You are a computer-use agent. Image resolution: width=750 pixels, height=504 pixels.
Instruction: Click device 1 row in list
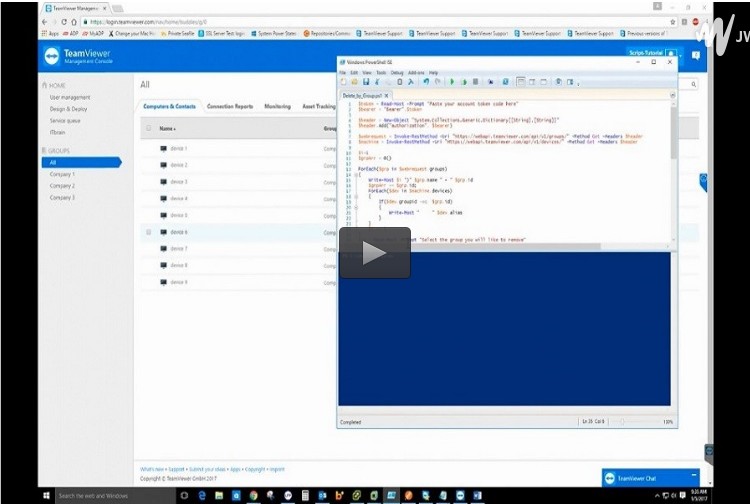pos(238,149)
